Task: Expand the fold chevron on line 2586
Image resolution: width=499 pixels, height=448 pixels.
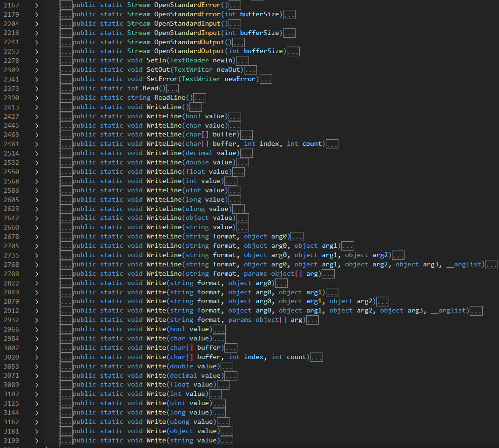Action: click(x=37, y=190)
